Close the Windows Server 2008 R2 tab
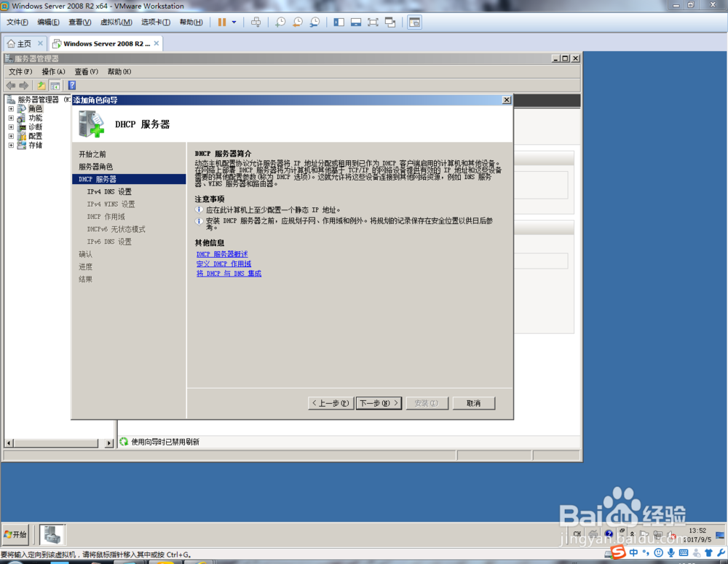Image resolution: width=728 pixels, height=564 pixels. [157, 43]
